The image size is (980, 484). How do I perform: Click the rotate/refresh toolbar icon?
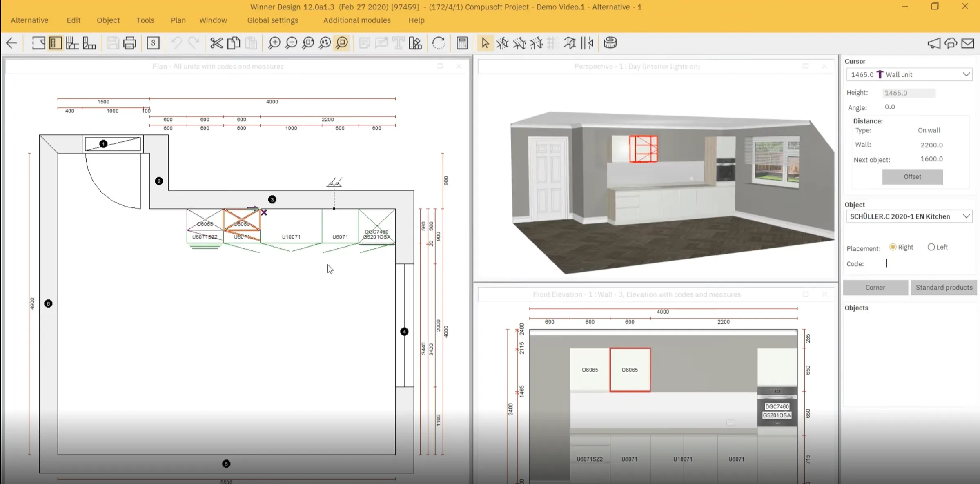point(439,42)
